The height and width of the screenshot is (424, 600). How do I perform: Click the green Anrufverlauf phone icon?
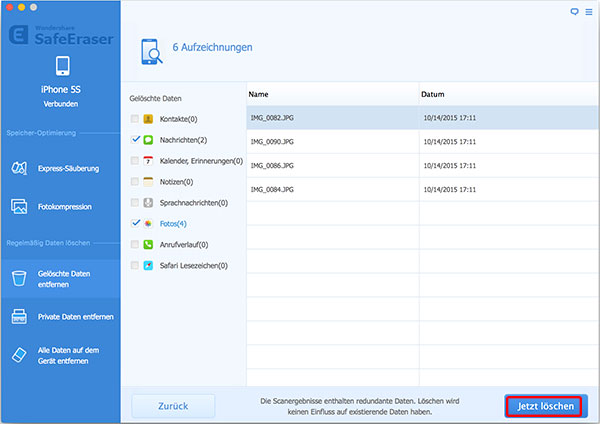(x=148, y=244)
